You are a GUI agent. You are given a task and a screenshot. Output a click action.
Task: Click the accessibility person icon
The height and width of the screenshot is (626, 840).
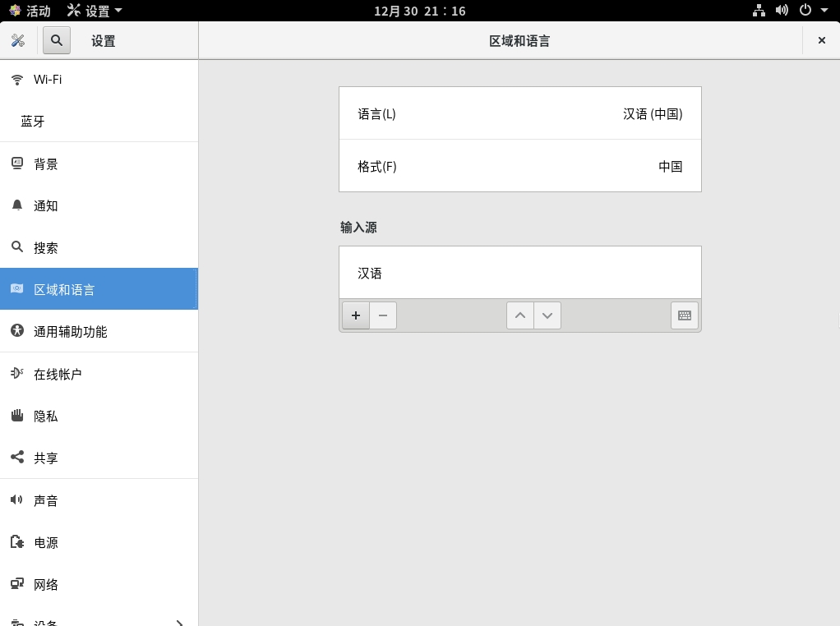click(x=17, y=330)
